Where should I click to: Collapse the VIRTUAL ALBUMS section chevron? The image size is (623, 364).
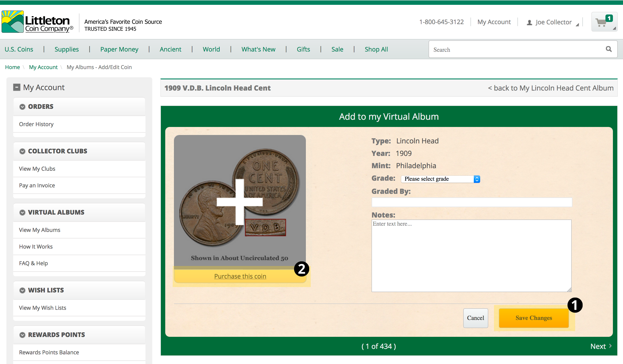[x=23, y=212]
